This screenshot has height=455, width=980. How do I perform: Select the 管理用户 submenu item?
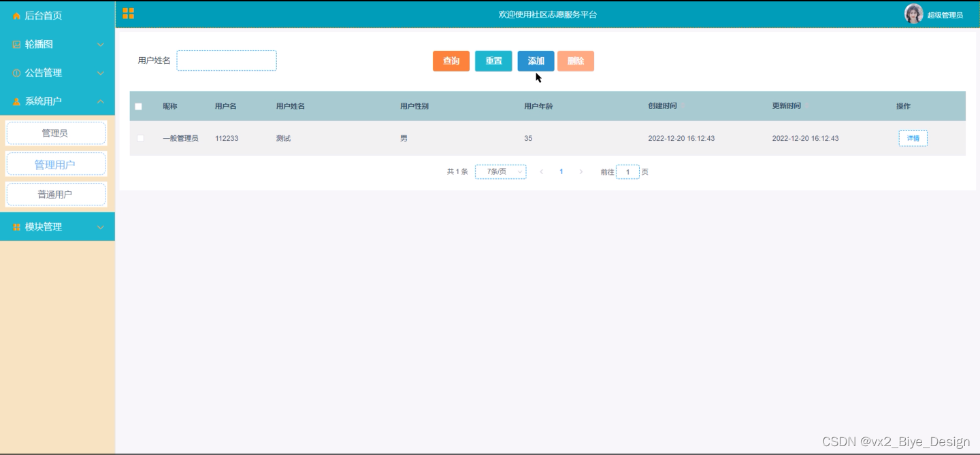click(x=56, y=164)
